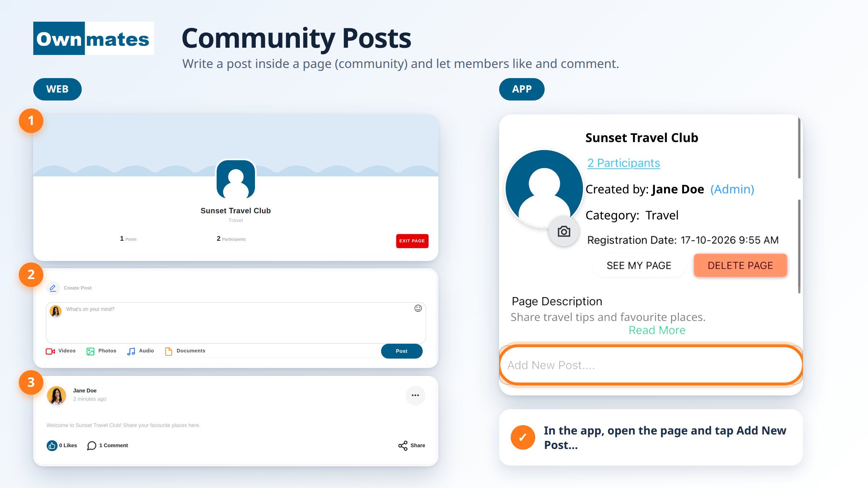This screenshot has height=488, width=868.
Task: Open the 2 Participants link in app
Action: (624, 163)
